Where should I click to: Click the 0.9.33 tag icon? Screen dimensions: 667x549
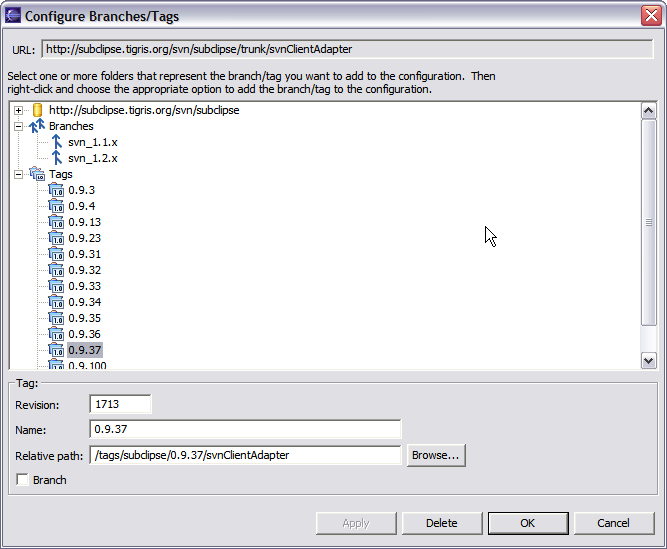56,286
